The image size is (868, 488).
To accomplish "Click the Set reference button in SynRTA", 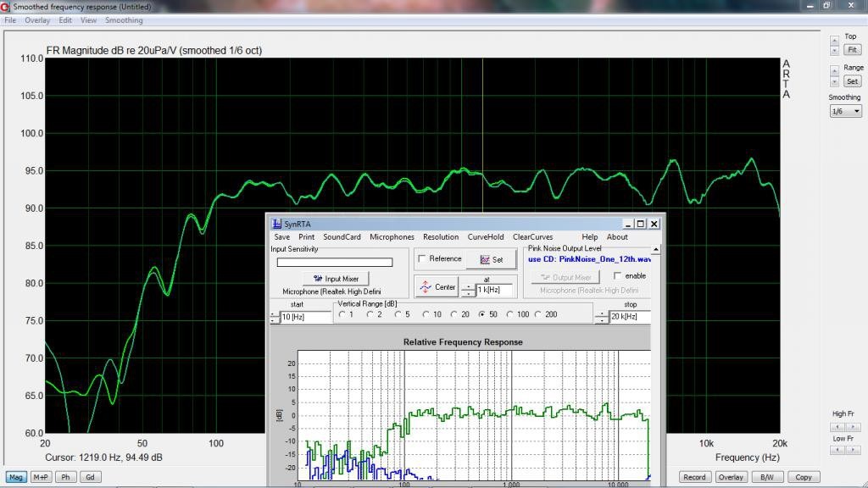I will coord(491,259).
